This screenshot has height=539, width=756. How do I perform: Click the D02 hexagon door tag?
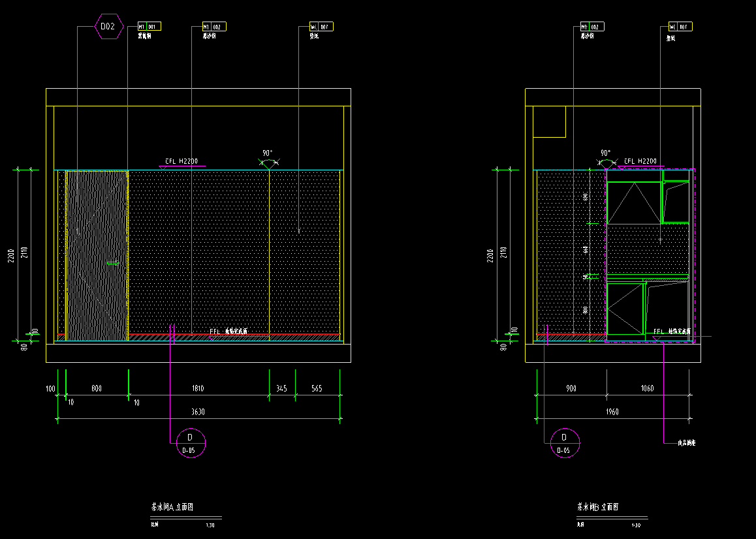point(108,27)
